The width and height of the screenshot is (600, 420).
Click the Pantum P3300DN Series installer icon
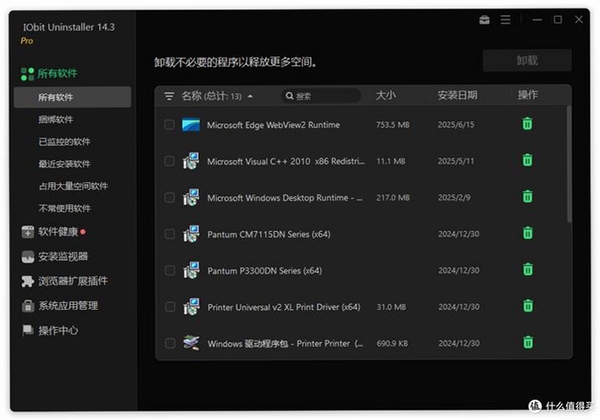point(191,270)
